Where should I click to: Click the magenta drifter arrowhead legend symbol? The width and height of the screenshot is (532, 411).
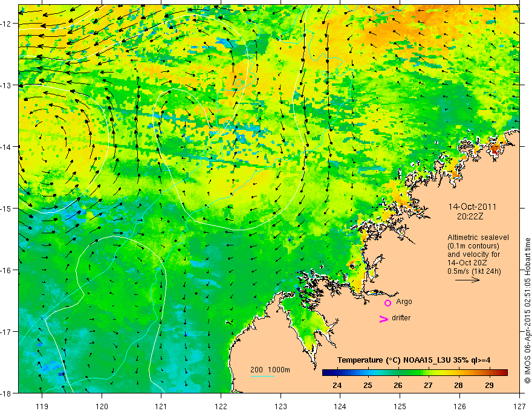(383, 319)
